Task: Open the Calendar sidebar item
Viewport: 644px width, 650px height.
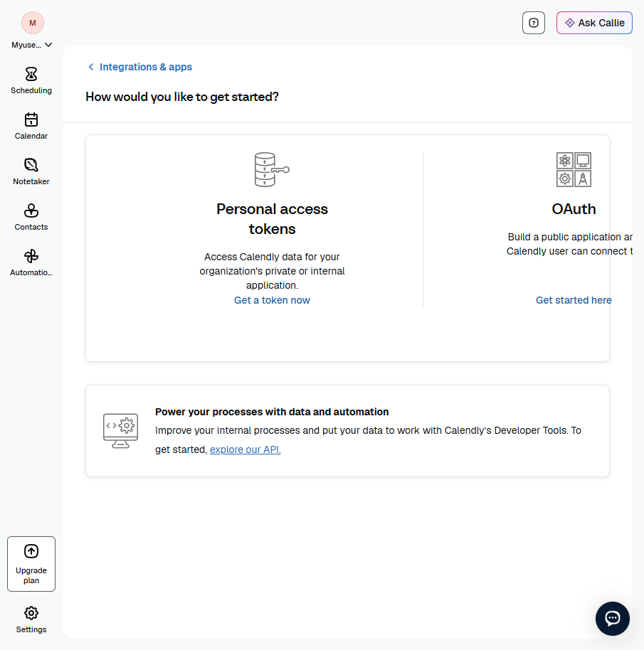Action: click(31, 127)
